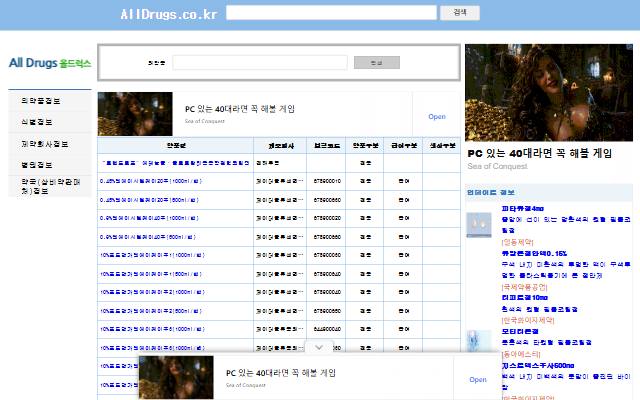Click the 검색 button in header
Screen dimensions: 640x400
(x=460, y=13)
